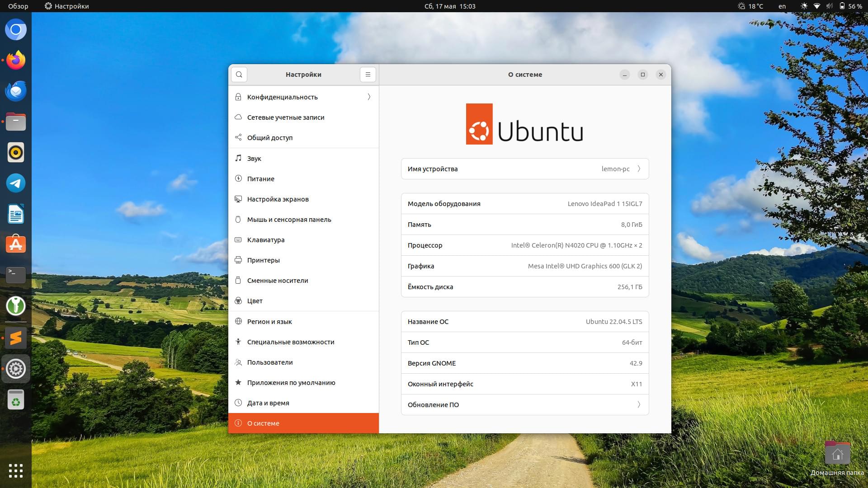The height and width of the screenshot is (488, 868).
Task: Click the Ubuntu 22.04.5 LTS value
Action: pos(614,321)
